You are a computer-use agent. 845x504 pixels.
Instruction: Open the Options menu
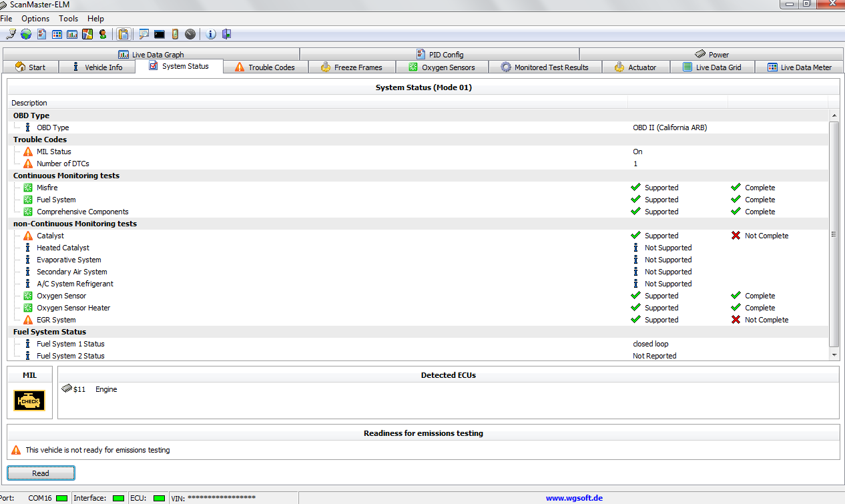(x=35, y=19)
